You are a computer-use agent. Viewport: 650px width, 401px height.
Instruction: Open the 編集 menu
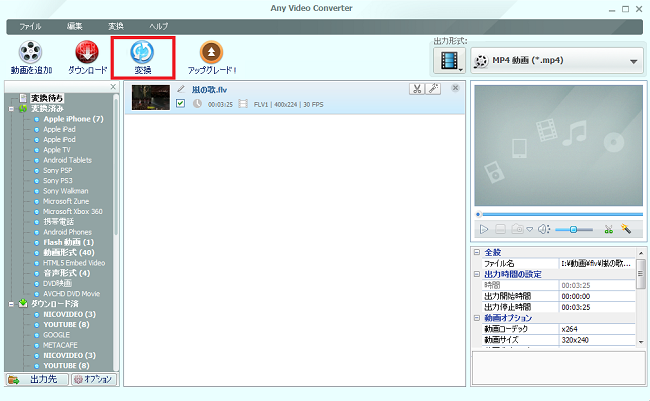point(75,27)
